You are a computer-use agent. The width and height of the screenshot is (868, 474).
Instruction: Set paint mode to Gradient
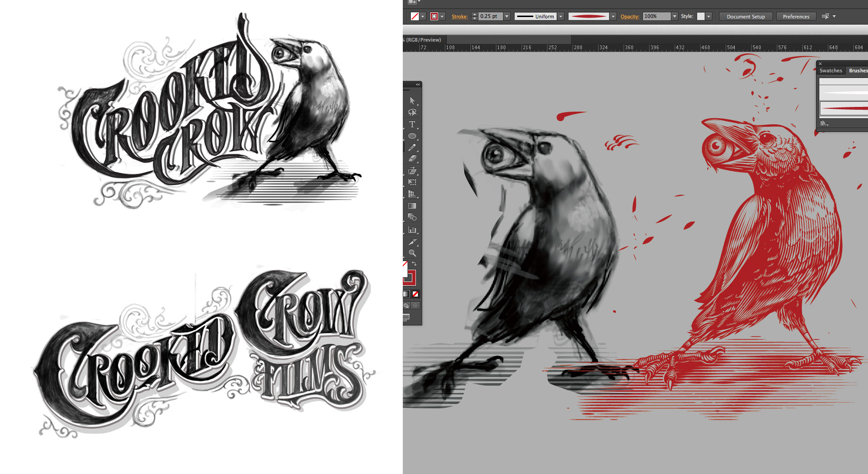tap(406, 294)
